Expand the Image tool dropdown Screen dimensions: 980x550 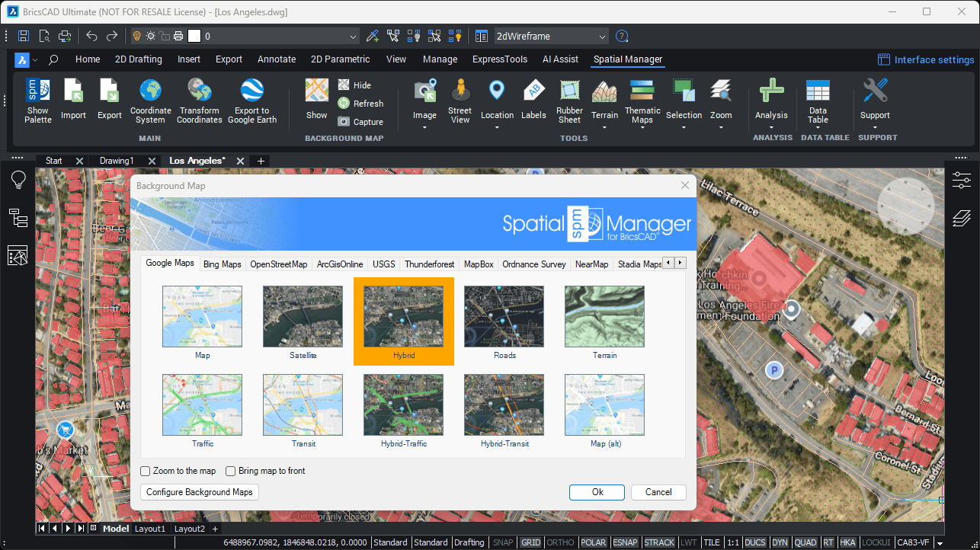[425, 126]
